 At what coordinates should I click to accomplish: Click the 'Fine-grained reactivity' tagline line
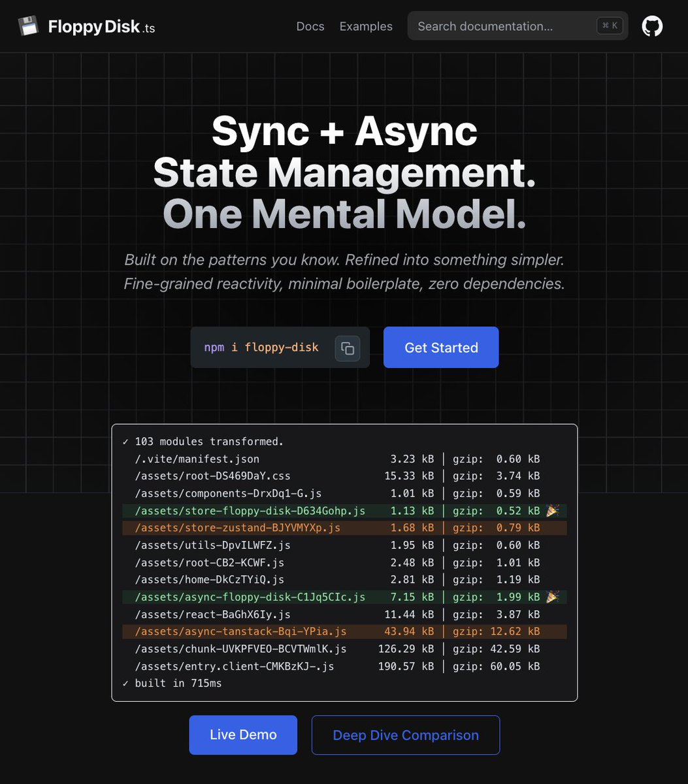(344, 284)
